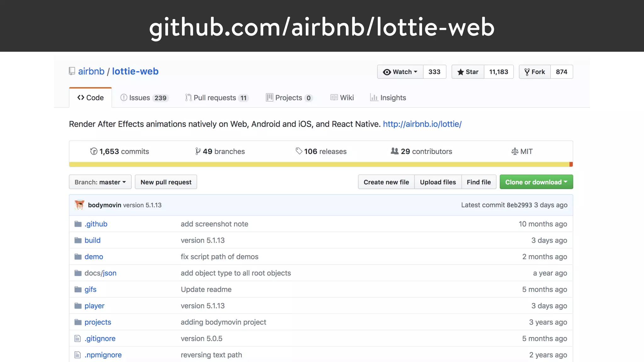Open the Insights tab
The height and width of the screenshot is (362, 644).
pos(388,98)
